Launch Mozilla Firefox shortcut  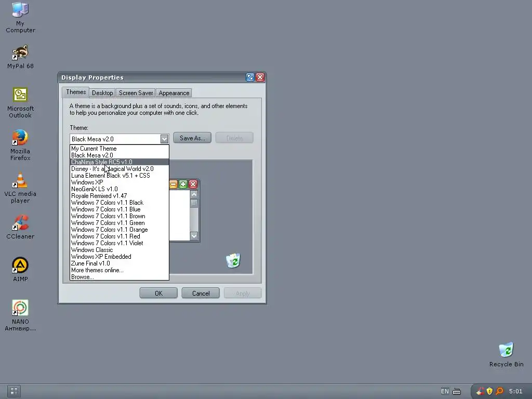20,145
